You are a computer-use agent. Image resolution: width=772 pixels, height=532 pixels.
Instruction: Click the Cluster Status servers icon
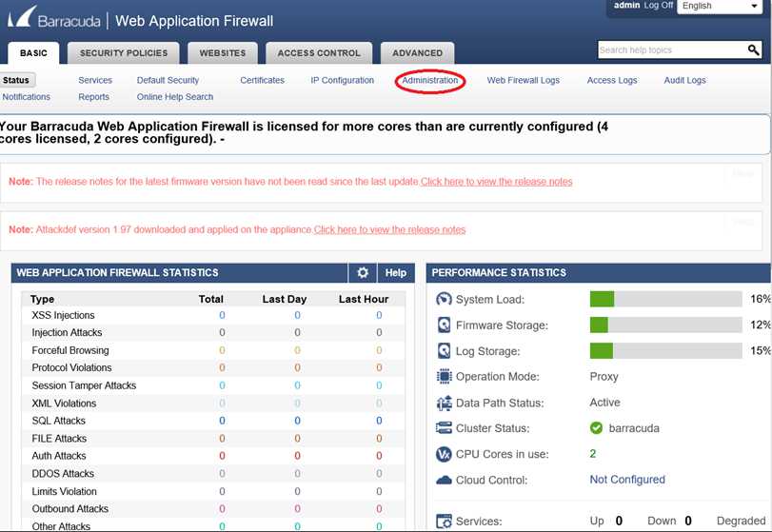pos(444,428)
